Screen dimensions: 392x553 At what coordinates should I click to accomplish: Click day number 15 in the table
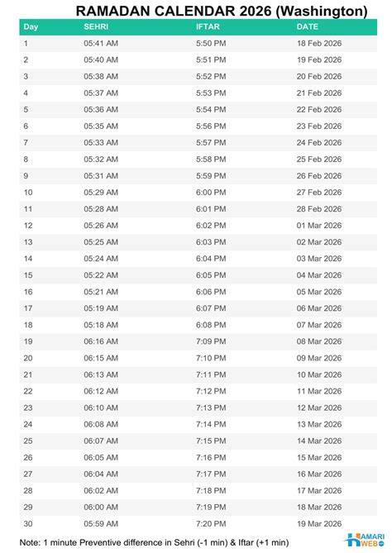(x=28, y=275)
